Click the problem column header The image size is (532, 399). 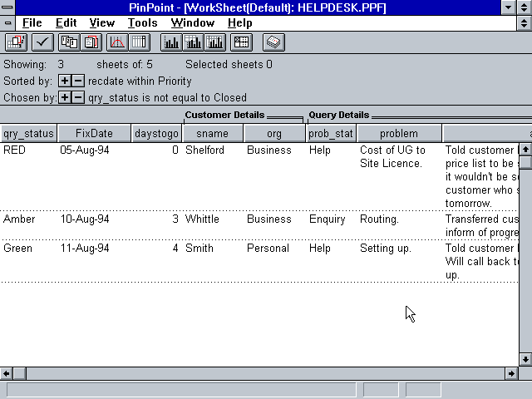[399, 133]
